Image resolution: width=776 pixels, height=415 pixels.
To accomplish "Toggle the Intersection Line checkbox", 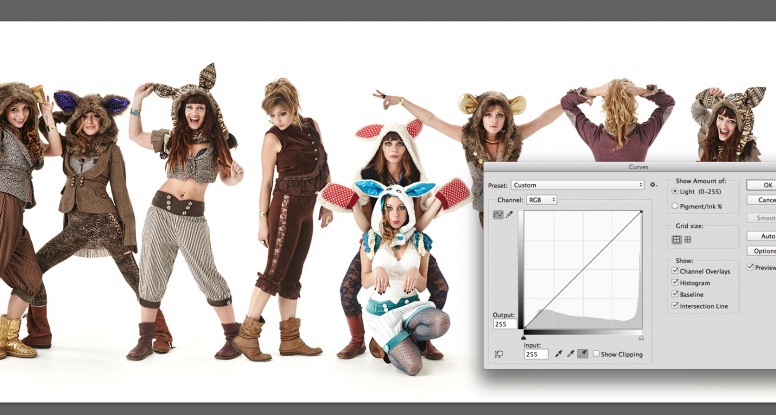I will (675, 306).
